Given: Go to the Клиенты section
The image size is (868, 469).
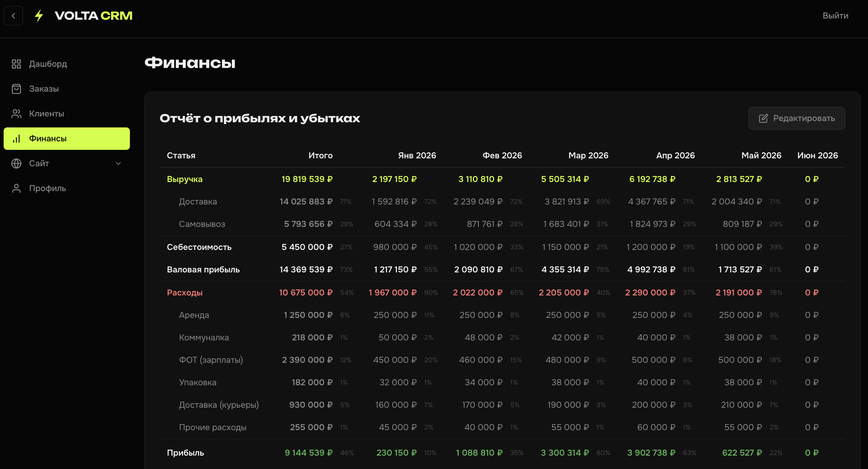Looking at the screenshot, I should [x=67, y=113].
